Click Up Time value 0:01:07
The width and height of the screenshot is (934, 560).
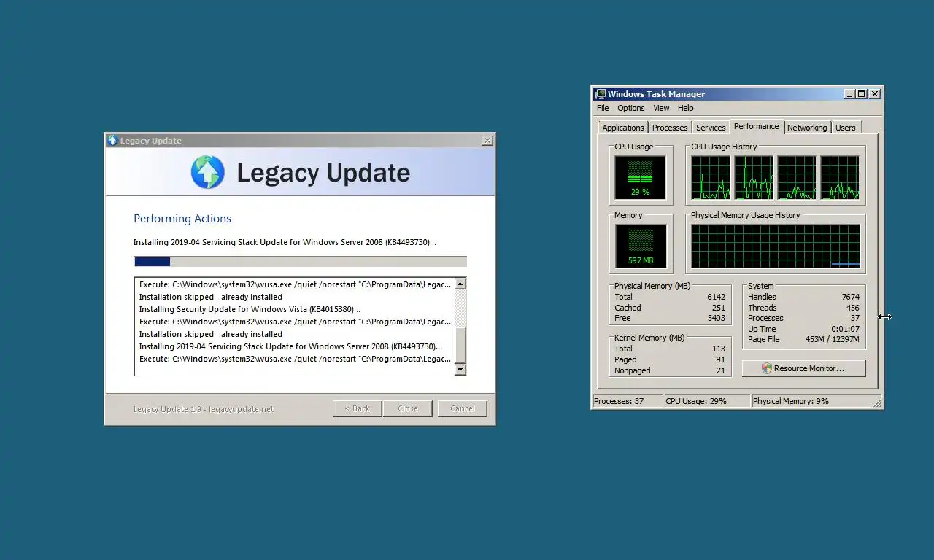pos(845,329)
